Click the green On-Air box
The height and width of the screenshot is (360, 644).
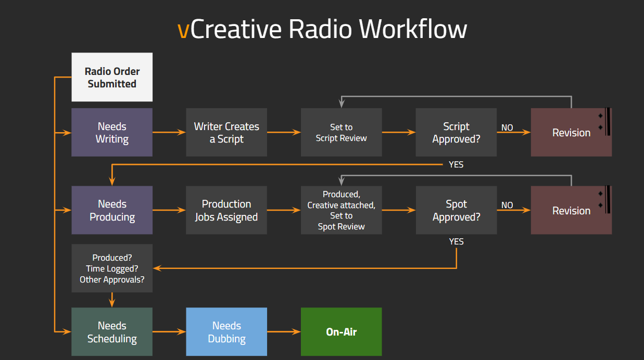point(341,332)
